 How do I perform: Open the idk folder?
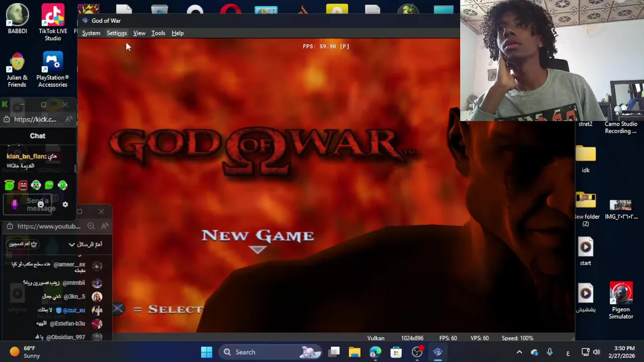click(586, 159)
